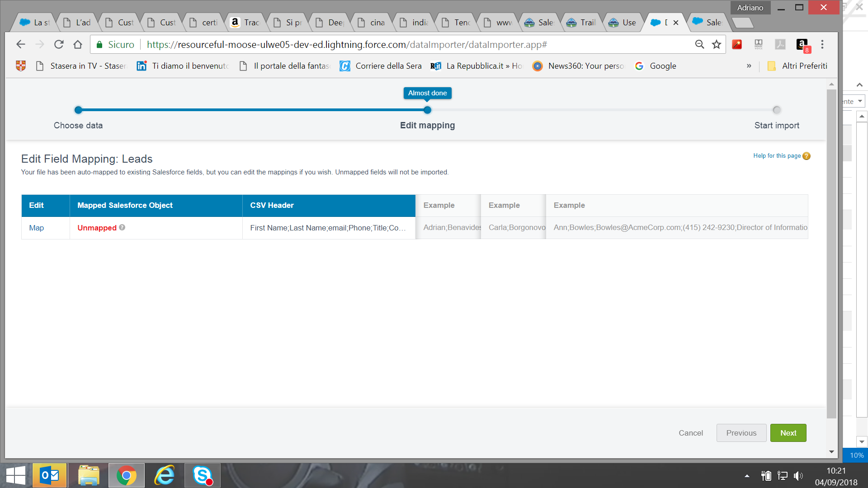Image resolution: width=868 pixels, height=488 pixels.
Task: Bookmark page with the star icon
Action: point(717,44)
